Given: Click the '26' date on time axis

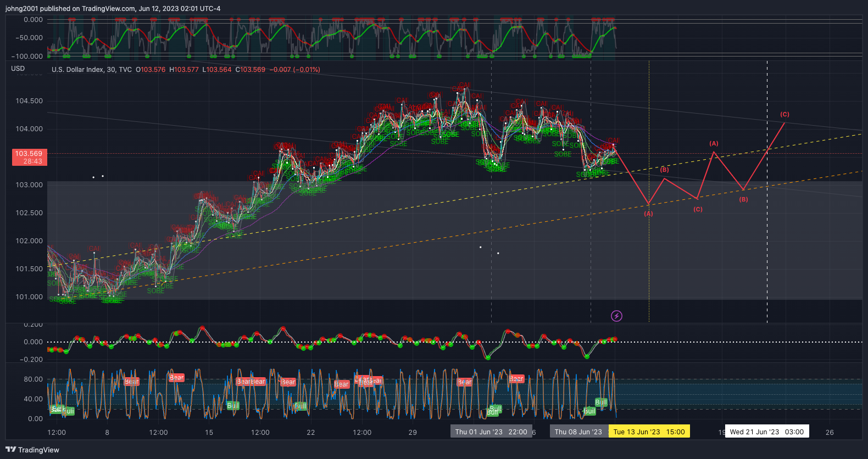Looking at the screenshot, I should tap(830, 433).
